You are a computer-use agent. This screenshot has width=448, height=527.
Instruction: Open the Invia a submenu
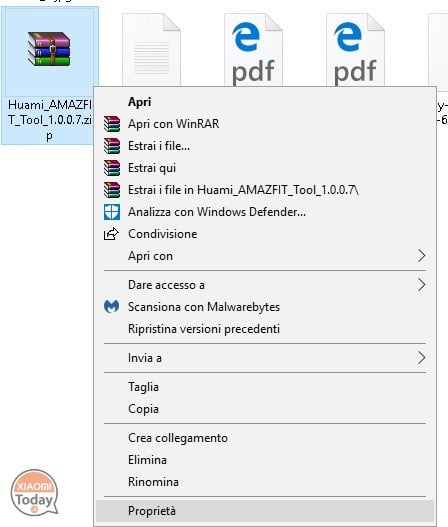[265, 358]
